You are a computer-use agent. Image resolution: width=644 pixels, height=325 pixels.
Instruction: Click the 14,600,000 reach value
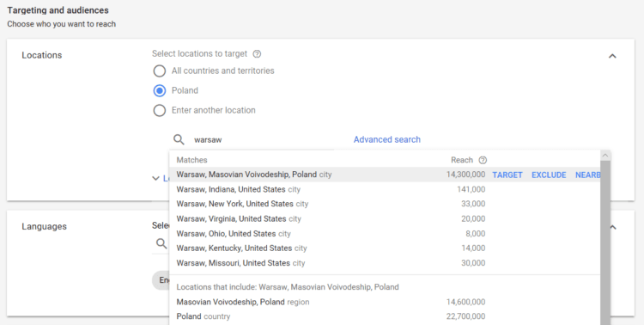click(465, 302)
